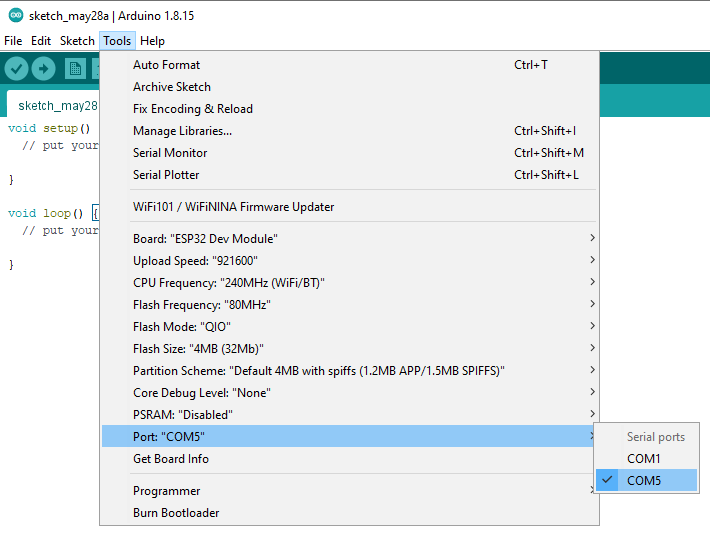Choose Fix Encoding & Reload
Screen dimensions: 710x535
[x=350, y=109]
